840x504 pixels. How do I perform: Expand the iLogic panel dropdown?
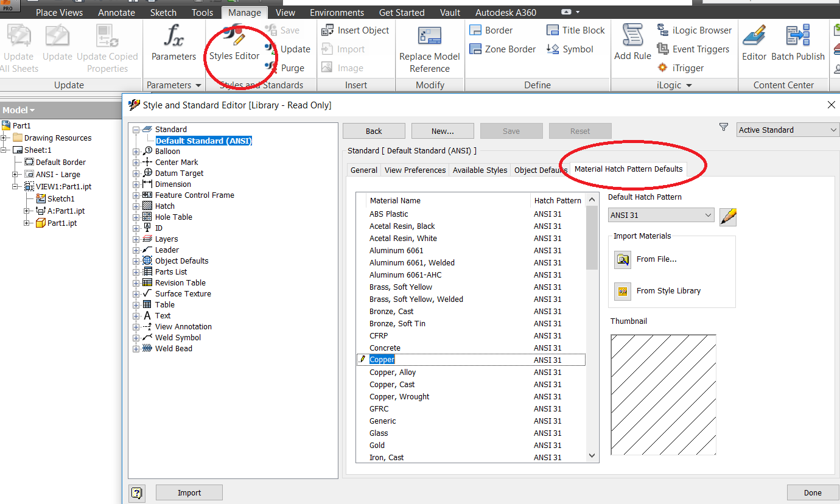(688, 85)
